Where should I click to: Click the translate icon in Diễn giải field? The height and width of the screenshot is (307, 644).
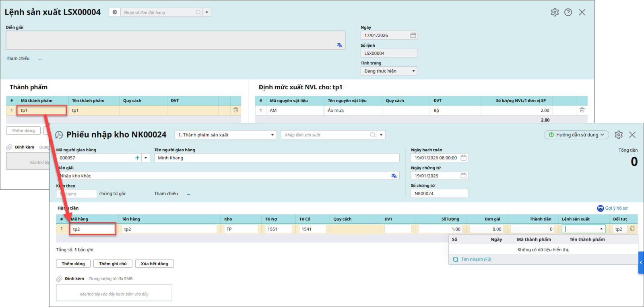pyautogui.click(x=394, y=176)
